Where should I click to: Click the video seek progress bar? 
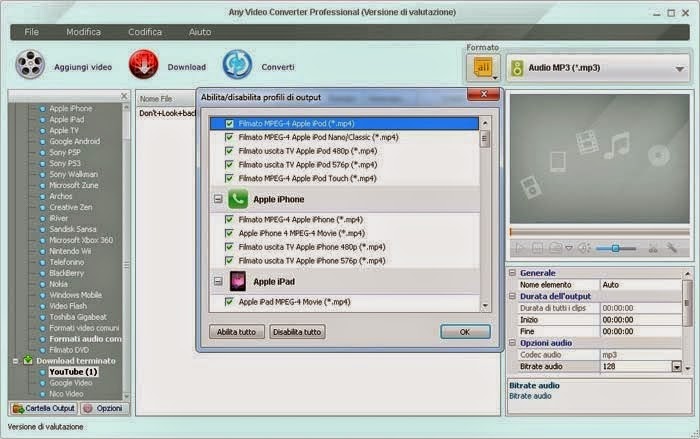pyautogui.click(x=600, y=232)
